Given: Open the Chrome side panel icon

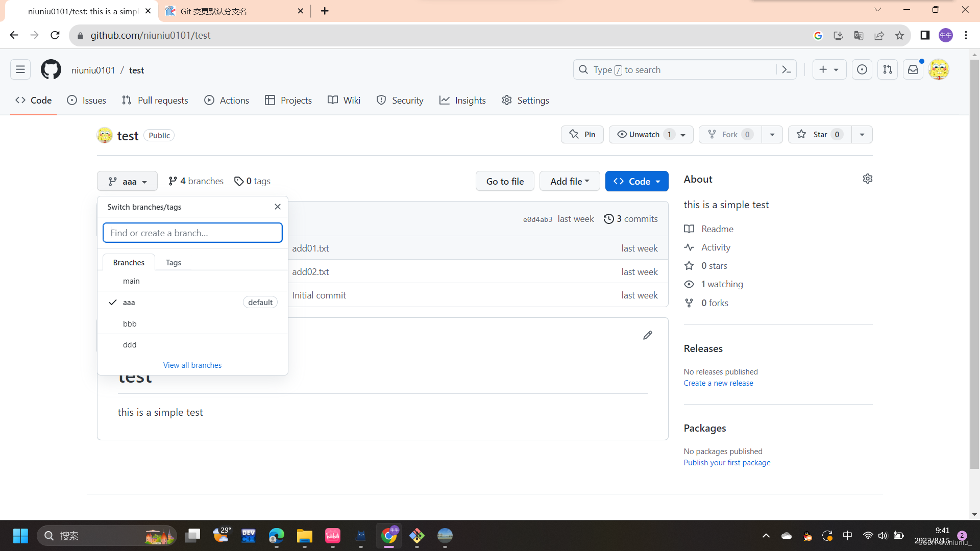Looking at the screenshot, I should pyautogui.click(x=925, y=35).
